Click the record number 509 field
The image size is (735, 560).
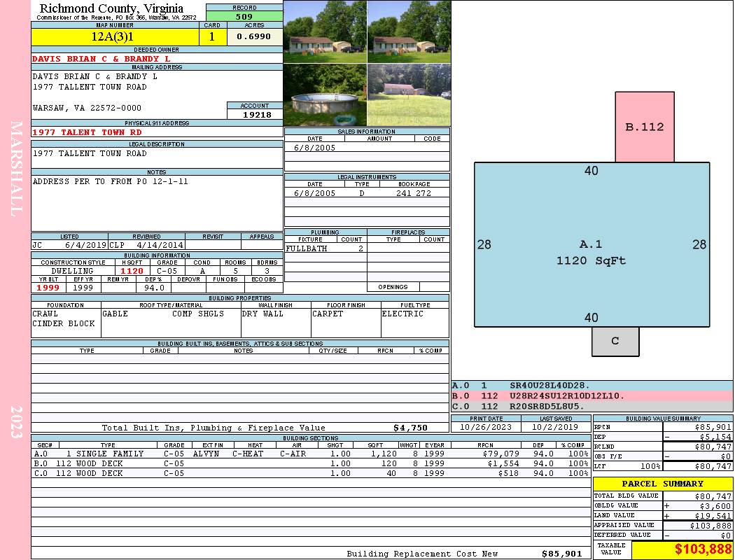244,16
